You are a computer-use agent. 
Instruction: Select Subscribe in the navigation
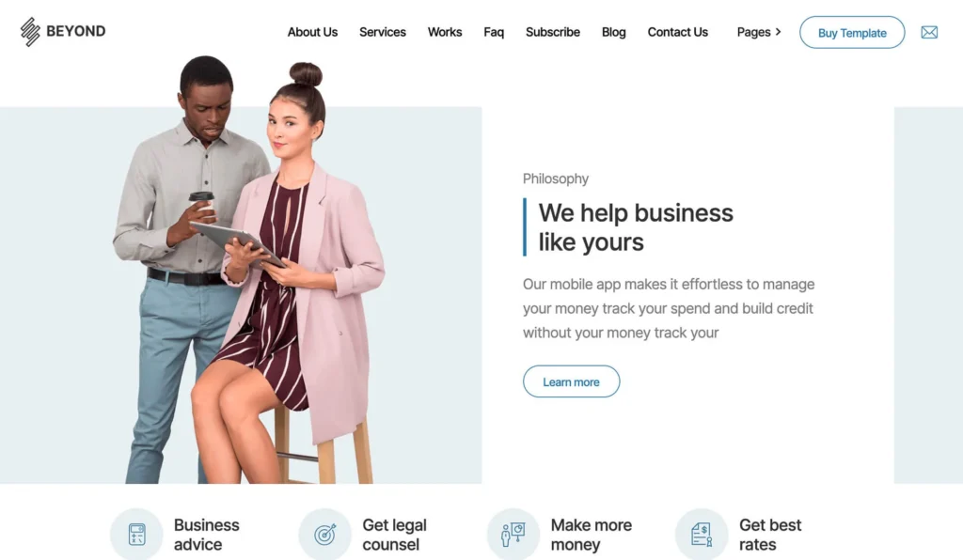coord(553,32)
